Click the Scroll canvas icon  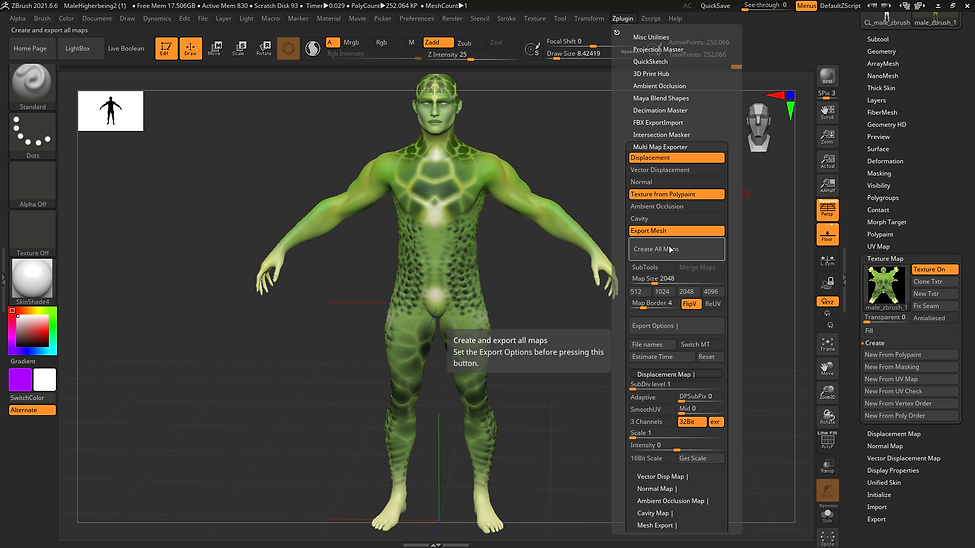coord(828,111)
